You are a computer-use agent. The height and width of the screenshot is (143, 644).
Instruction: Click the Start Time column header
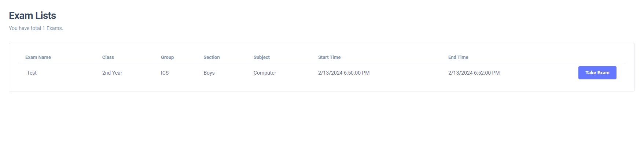(329, 57)
